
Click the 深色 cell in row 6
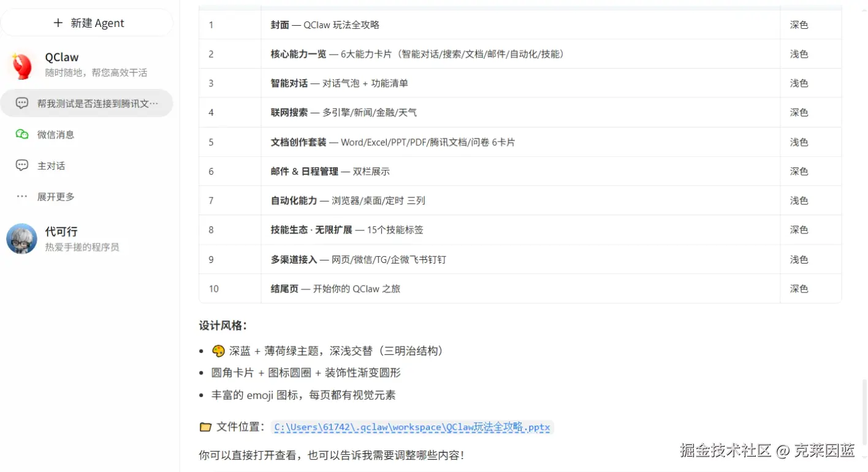(x=810, y=172)
